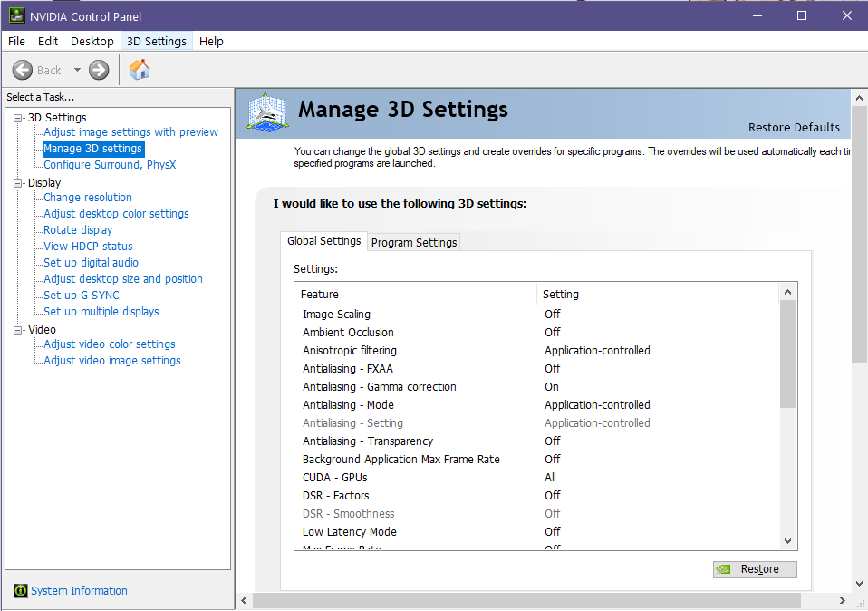Click the main panel scroll up arrow
868x611 pixels.
tap(859, 98)
